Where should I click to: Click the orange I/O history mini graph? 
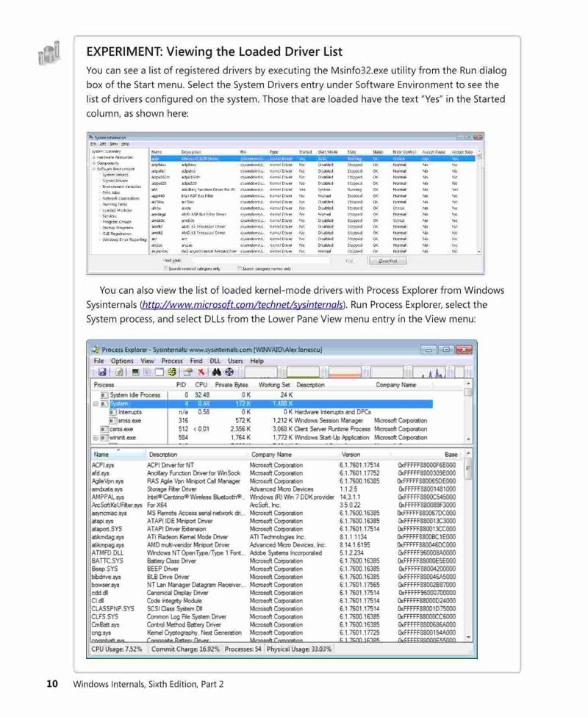[x=345, y=372]
